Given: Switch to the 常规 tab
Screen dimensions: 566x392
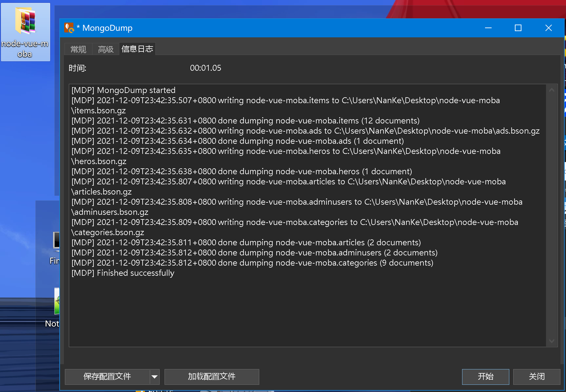Looking at the screenshot, I should click(x=78, y=49).
